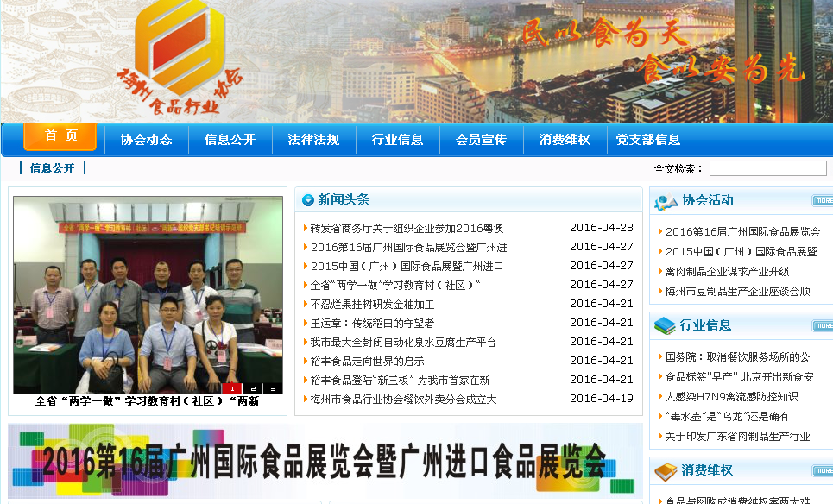Open MORE for the 消费维权 section
This screenshot has width=833, height=504.
point(823,470)
